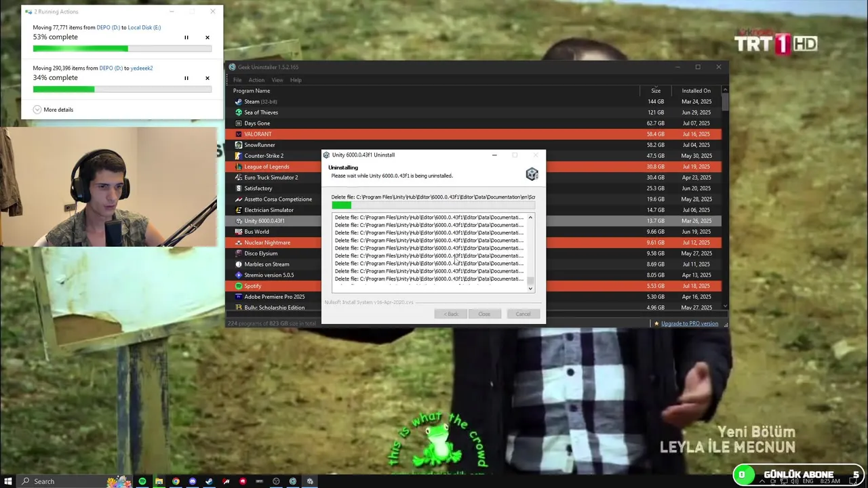The width and height of the screenshot is (868, 488).
Task: Click the Satisfactory program icon
Action: click(x=238, y=188)
